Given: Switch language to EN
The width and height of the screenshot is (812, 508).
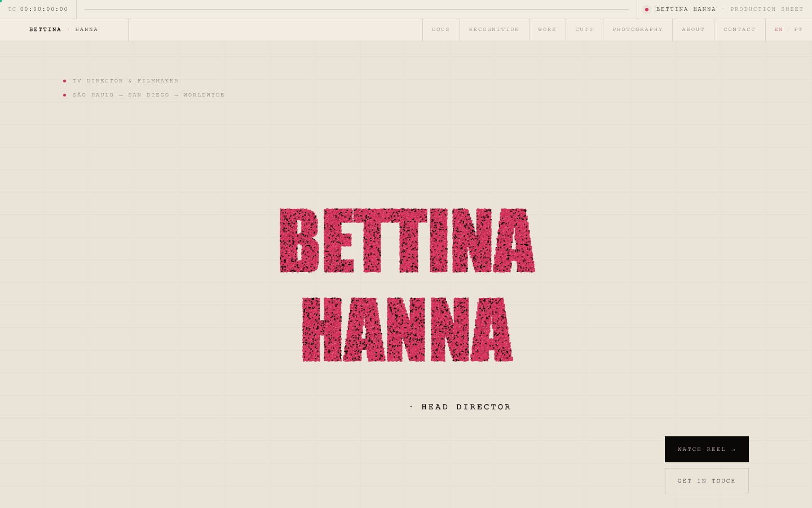Looking at the screenshot, I should (x=779, y=30).
